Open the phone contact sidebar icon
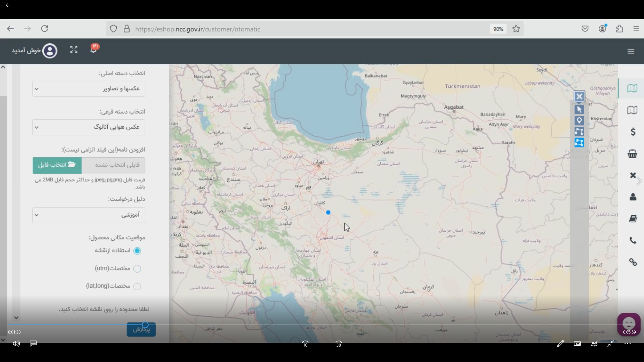The width and height of the screenshot is (644, 362). click(633, 240)
